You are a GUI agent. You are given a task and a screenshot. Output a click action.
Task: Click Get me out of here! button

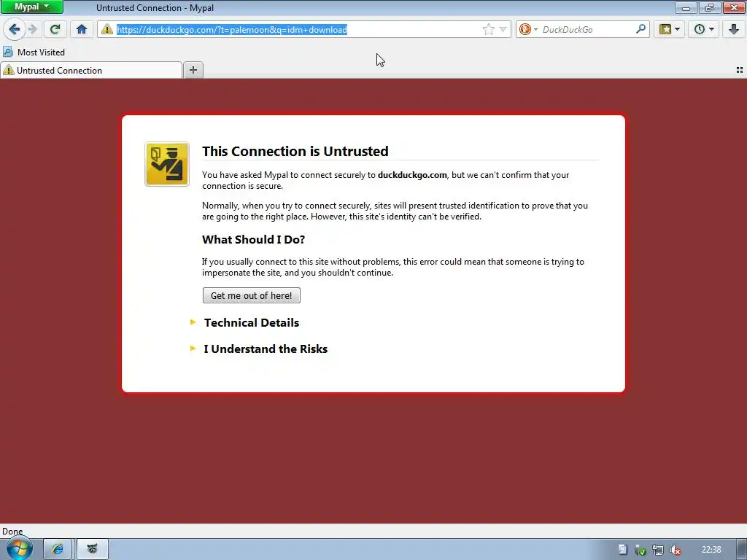click(252, 295)
